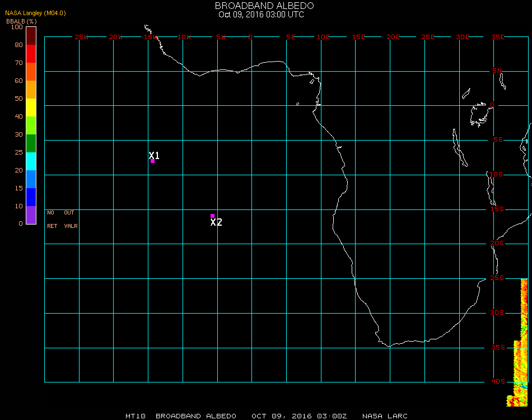Click the 'NASA Langley (M04.0)' label
Image resolution: width=532 pixels, height=420 pixels.
click(35, 13)
